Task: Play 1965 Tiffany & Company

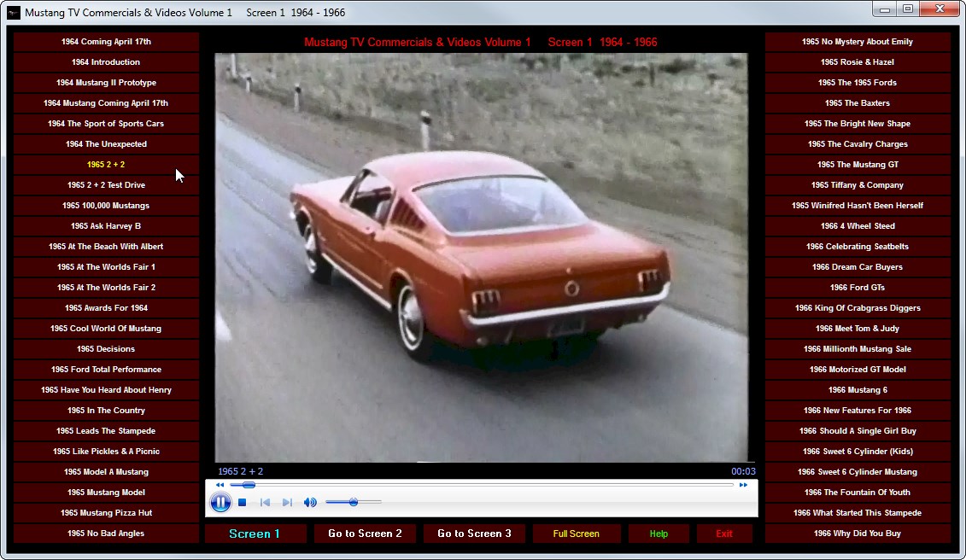Action: coord(858,185)
